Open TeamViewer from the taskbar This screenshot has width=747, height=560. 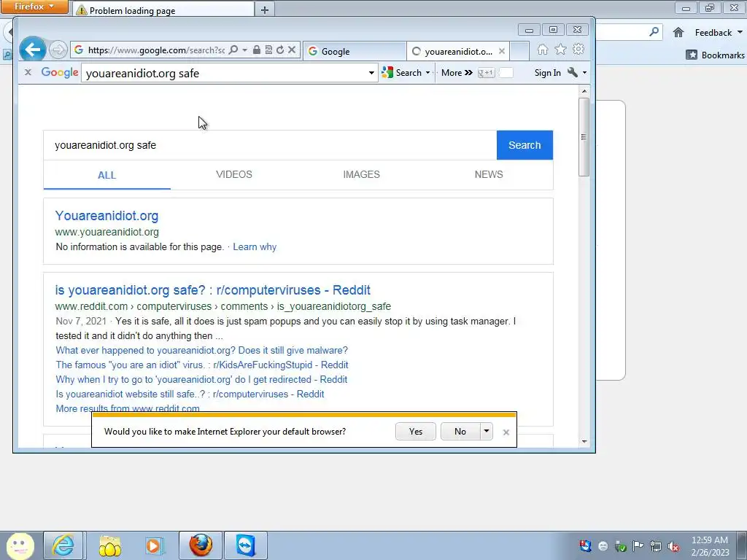[x=245, y=545]
